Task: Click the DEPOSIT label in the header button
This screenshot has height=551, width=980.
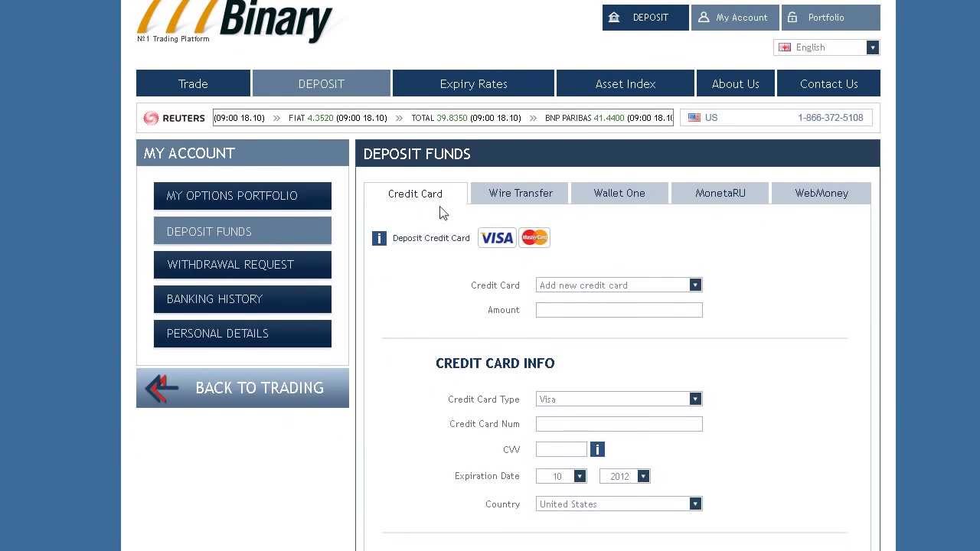Action: pos(651,18)
